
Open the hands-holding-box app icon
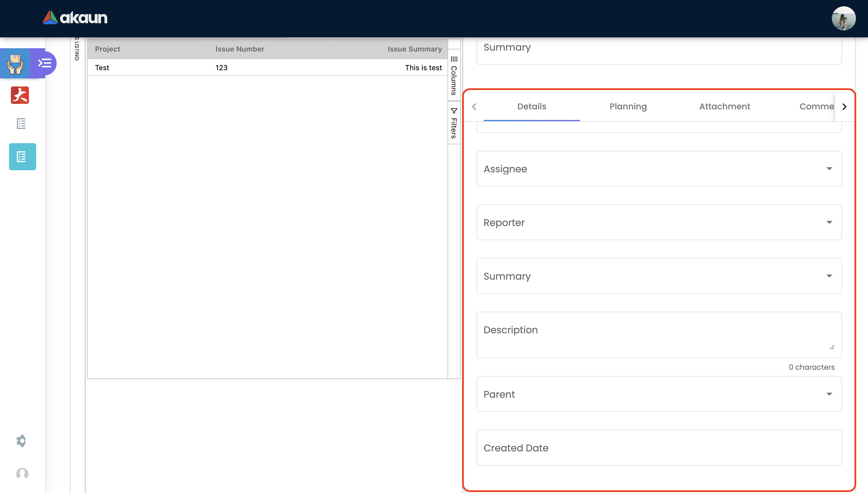(x=15, y=63)
